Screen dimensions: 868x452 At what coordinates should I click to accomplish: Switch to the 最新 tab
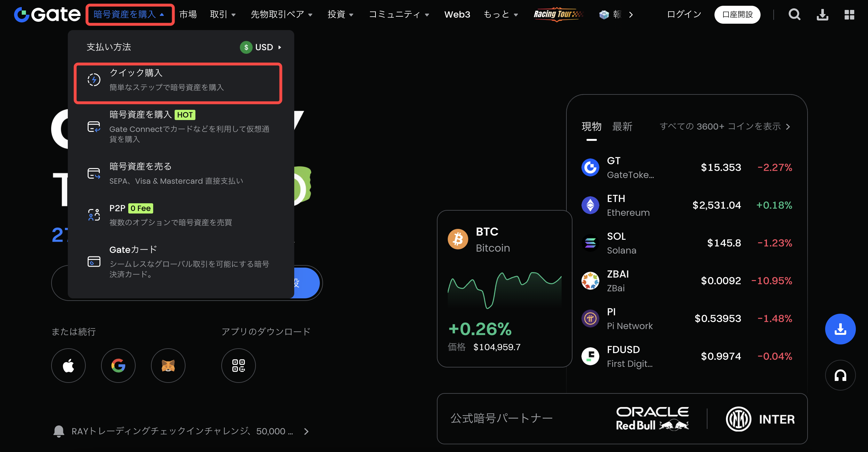click(x=622, y=127)
